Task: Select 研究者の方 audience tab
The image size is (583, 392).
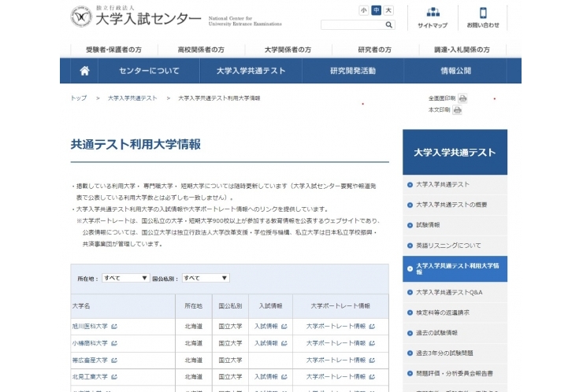Action: [x=375, y=50]
